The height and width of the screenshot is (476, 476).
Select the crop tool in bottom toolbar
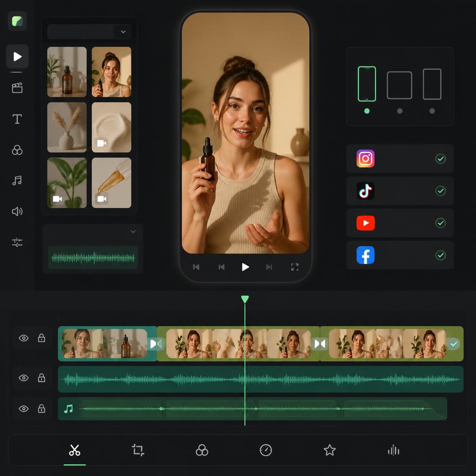(138, 450)
